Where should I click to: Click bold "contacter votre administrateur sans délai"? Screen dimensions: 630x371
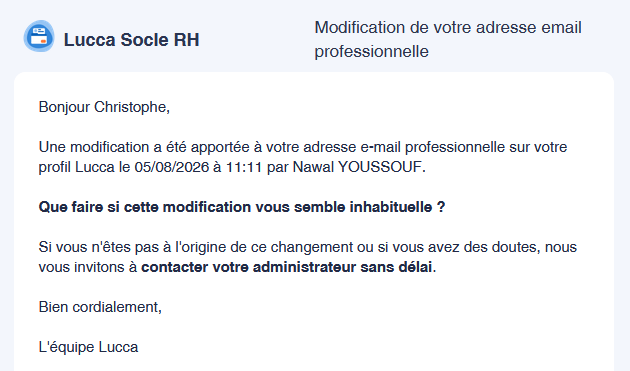[x=286, y=267]
